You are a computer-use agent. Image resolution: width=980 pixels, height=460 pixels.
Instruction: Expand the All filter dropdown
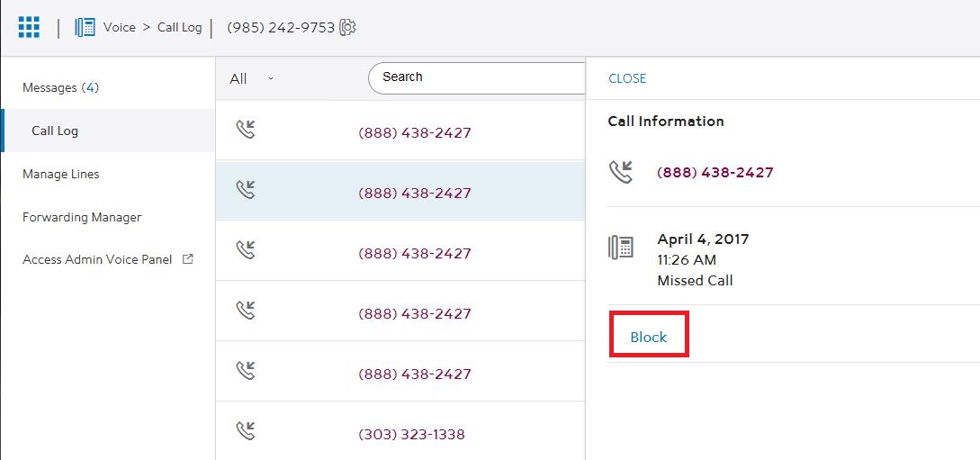coord(251,78)
